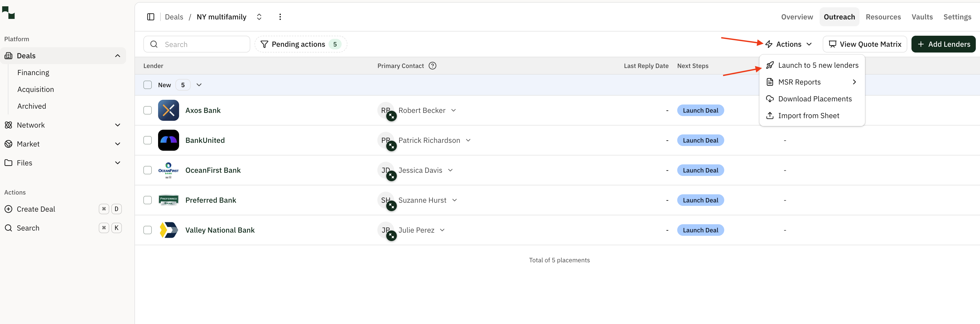Open Search from the Actions sidebar

click(x=28, y=228)
